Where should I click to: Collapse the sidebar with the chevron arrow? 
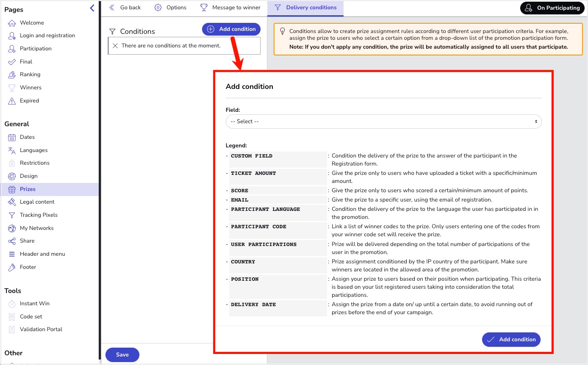92,8
